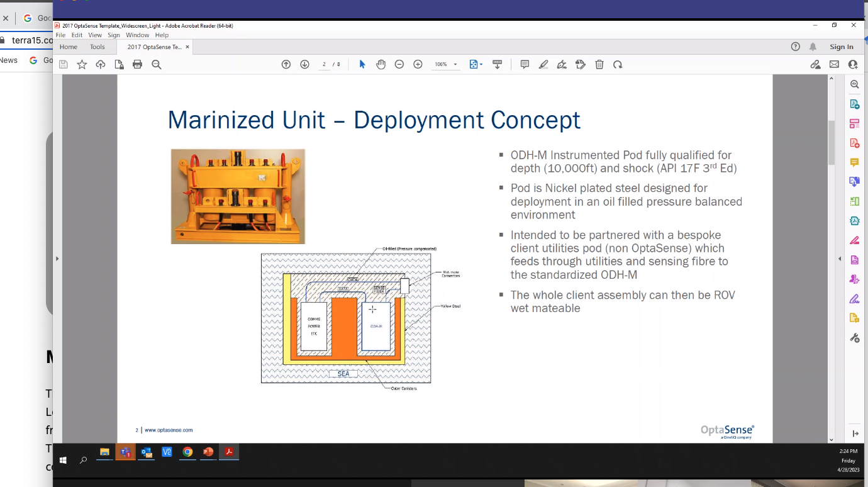Image resolution: width=868 pixels, height=487 pixels.
Task: Switch to the Tools tab
Action: pos(97,47)
